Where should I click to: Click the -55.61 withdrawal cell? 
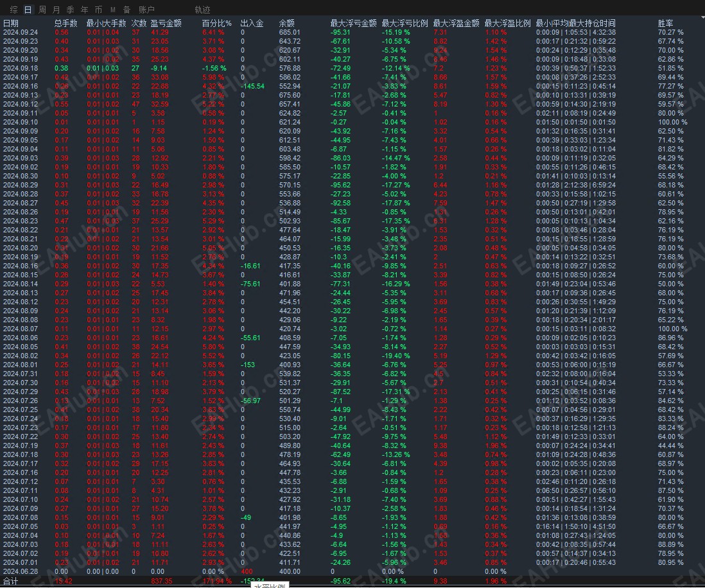tap(250, 338)
